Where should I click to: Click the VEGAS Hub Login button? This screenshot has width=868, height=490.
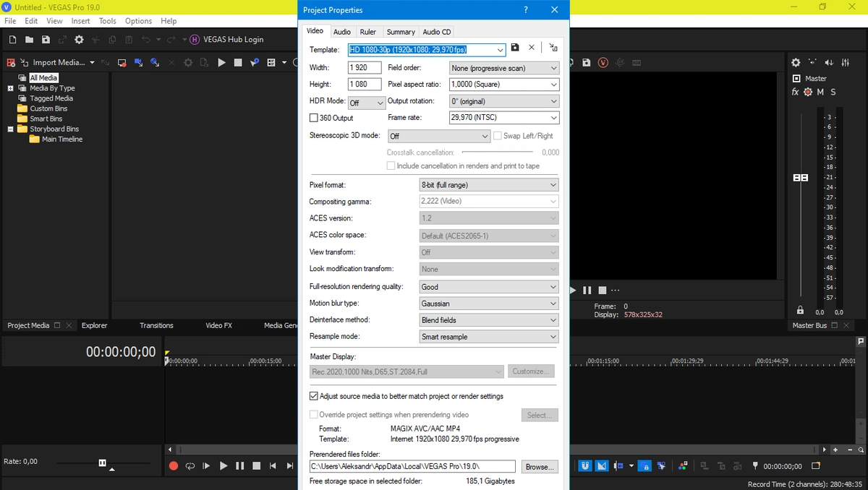(226, 40)
